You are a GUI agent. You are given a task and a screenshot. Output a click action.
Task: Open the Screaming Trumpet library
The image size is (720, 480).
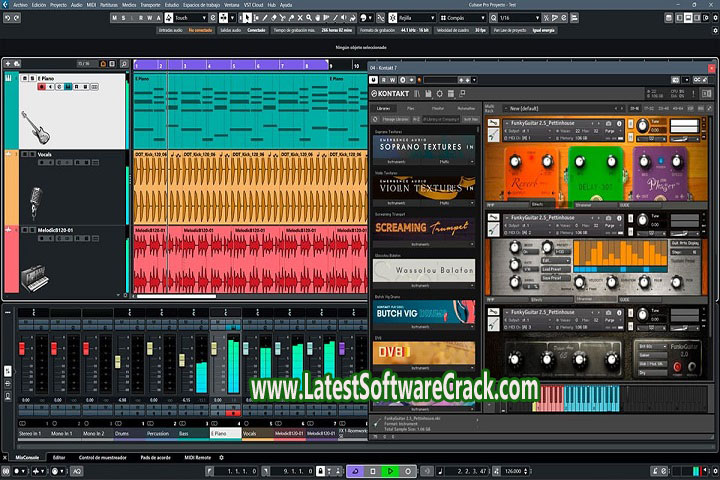click(423, 227)
